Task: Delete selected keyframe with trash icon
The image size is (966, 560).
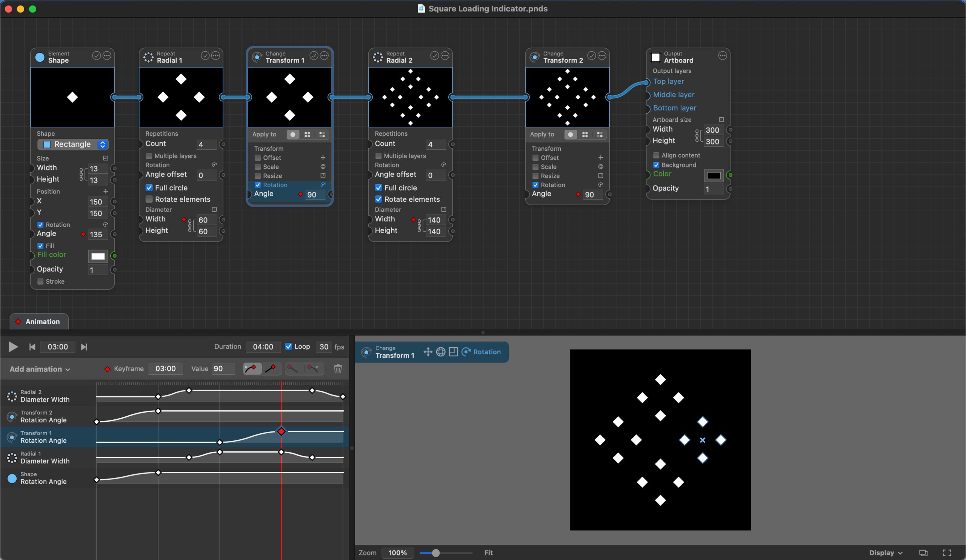Action: (x=338, y=368)
